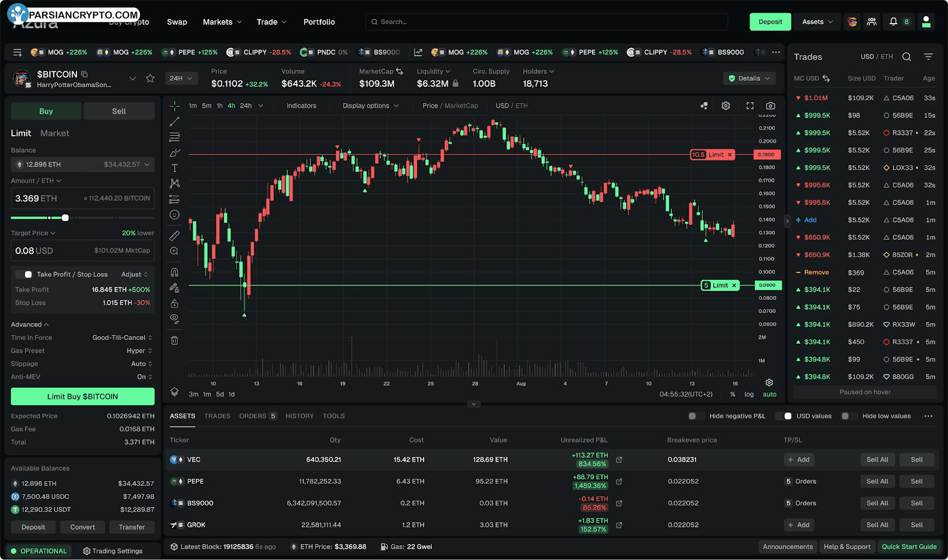Select the text annotation tool
The image size is (948, 560).
175,168
